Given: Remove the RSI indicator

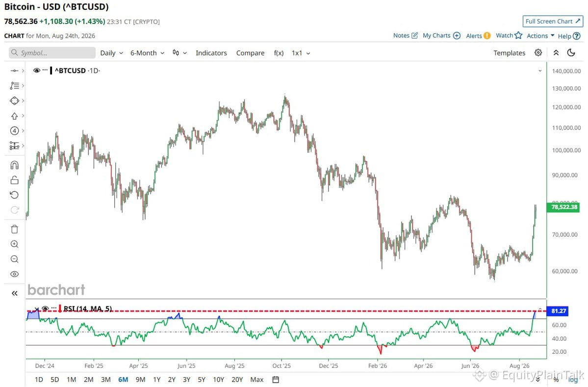Looking at the screenshot, I should (x=36, y=309).
